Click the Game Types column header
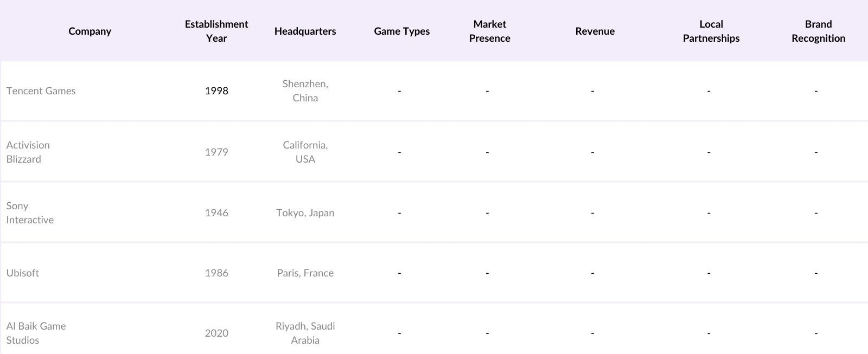Viewport: 868px width, 354px height. (401, 31)
